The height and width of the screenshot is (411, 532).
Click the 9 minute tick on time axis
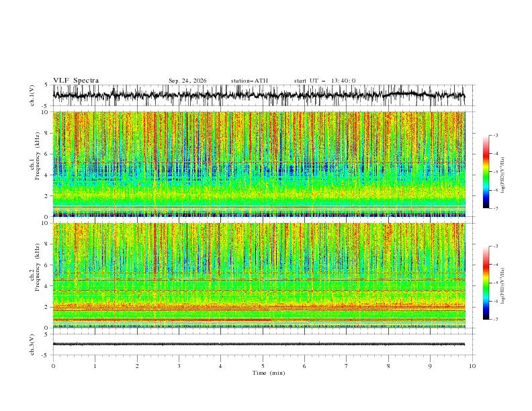(430, 366)
